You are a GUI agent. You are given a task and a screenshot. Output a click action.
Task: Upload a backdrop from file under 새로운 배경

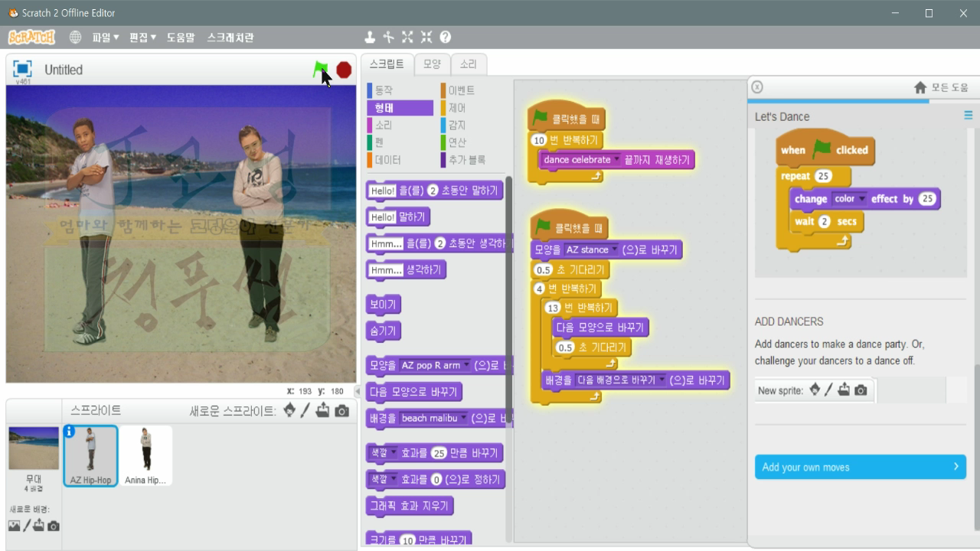(x=39, y=526)
